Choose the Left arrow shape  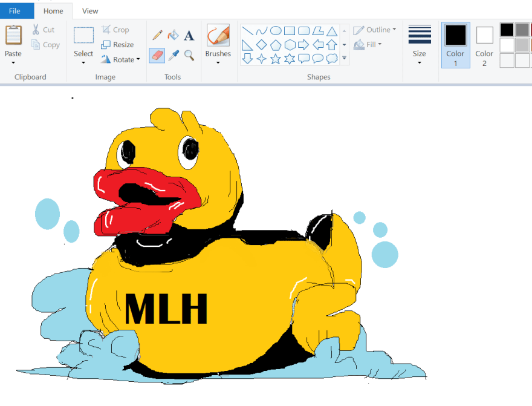click(318, 45)
